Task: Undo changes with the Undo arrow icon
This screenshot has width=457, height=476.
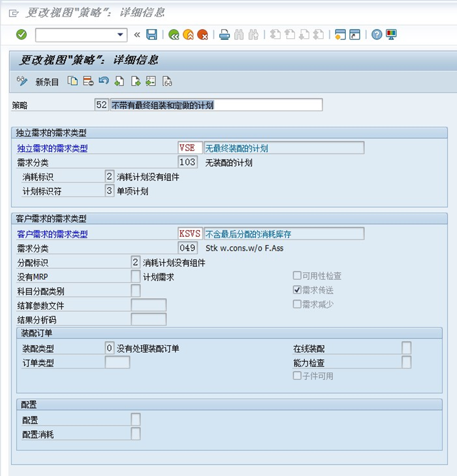Action: [103, 81]
